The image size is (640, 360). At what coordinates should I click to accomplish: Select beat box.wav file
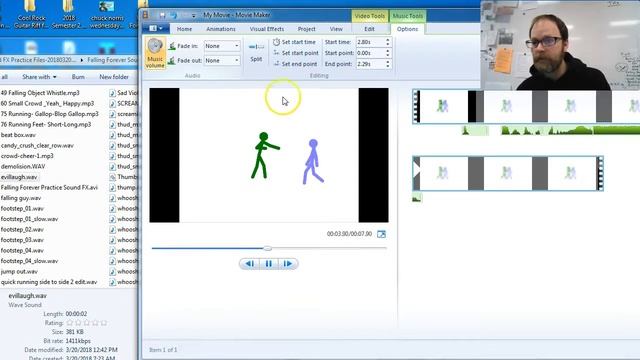tap(18, 135)
